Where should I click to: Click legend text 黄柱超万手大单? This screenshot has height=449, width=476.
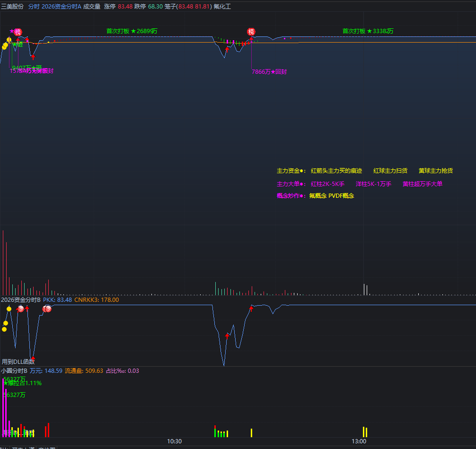(x=422, y=184)
